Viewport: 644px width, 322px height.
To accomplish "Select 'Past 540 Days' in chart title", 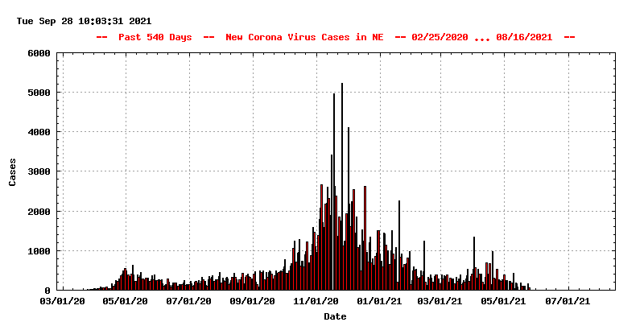I will [155, 37].
